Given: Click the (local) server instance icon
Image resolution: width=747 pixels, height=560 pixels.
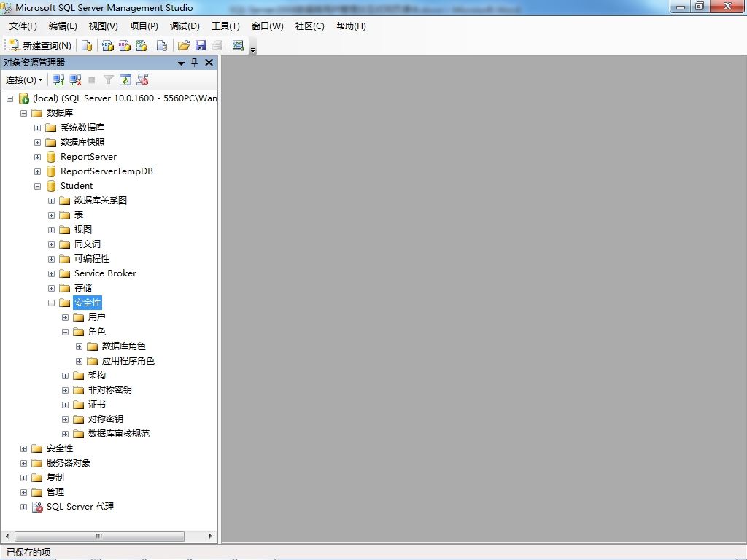Looking at the screenshot, I should click(x=24, y=98).
